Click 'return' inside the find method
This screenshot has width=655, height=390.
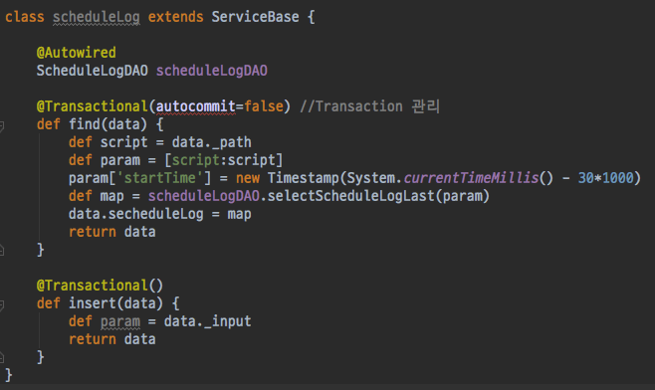point(92,232)
